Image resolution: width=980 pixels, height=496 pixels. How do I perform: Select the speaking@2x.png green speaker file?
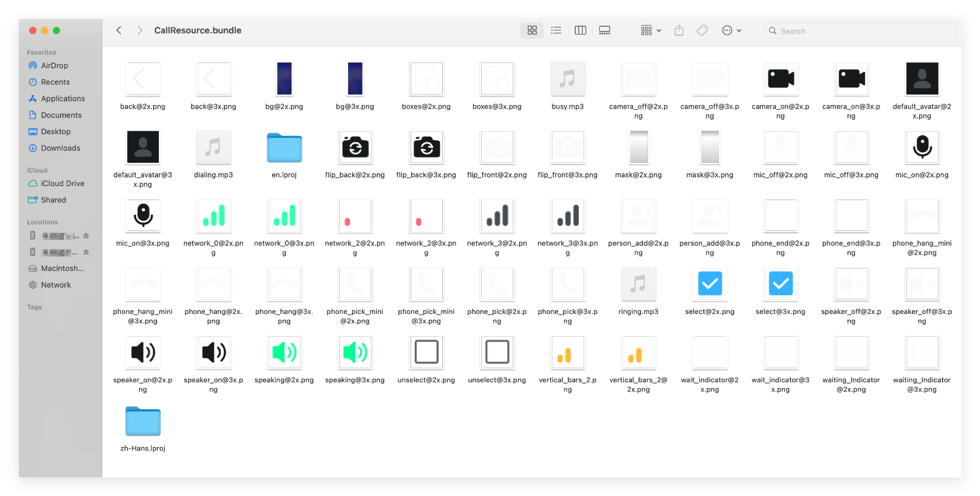[x=284, y=352]
